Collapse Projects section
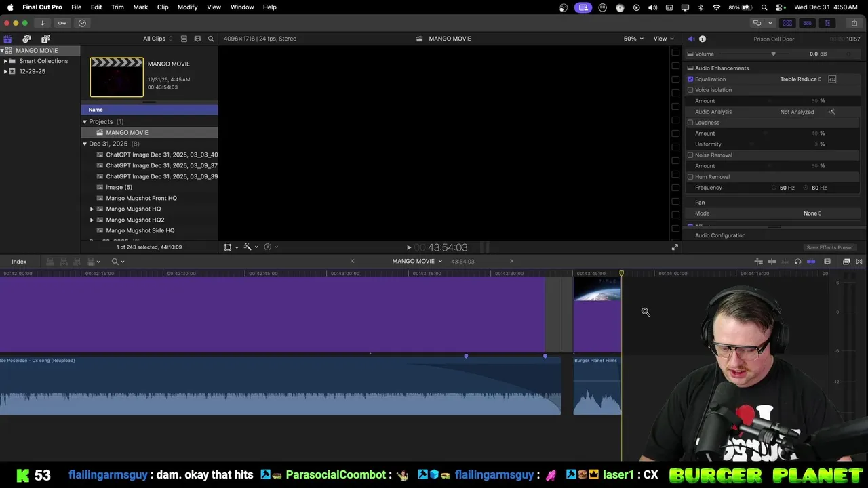Viewport: 868px width, 488px height. 85,122
